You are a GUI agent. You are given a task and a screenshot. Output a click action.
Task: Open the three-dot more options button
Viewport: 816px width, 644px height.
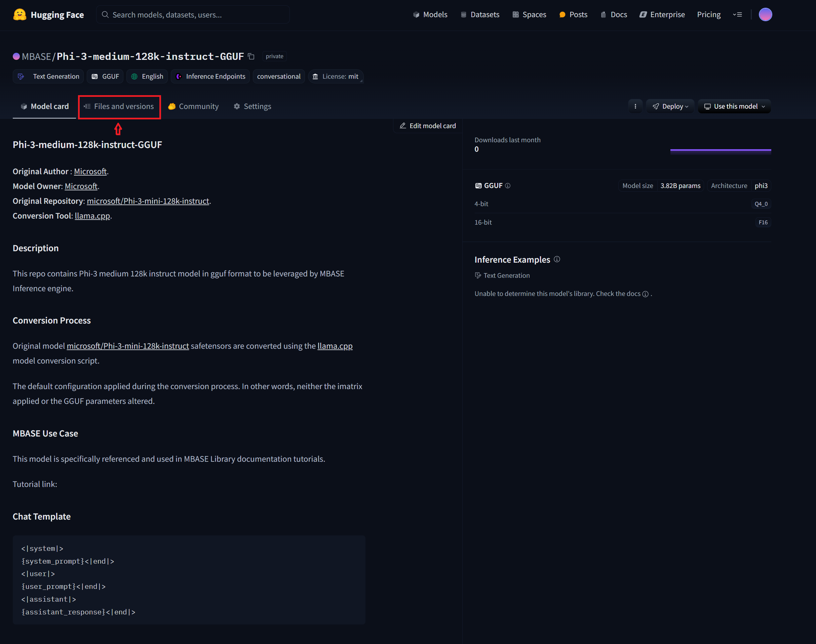click(x=635, y=106)
